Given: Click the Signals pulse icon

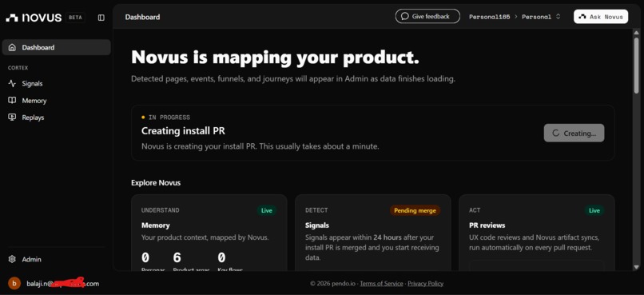Looking at the screenshot, I should tap(12, 83).
